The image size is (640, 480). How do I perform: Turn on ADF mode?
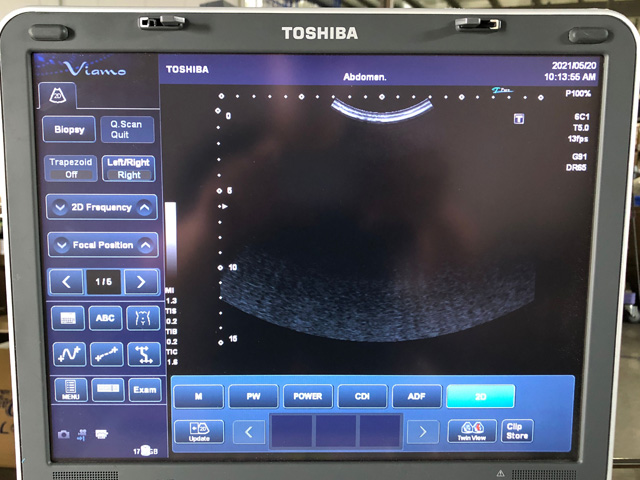click(x=417, y=396)
